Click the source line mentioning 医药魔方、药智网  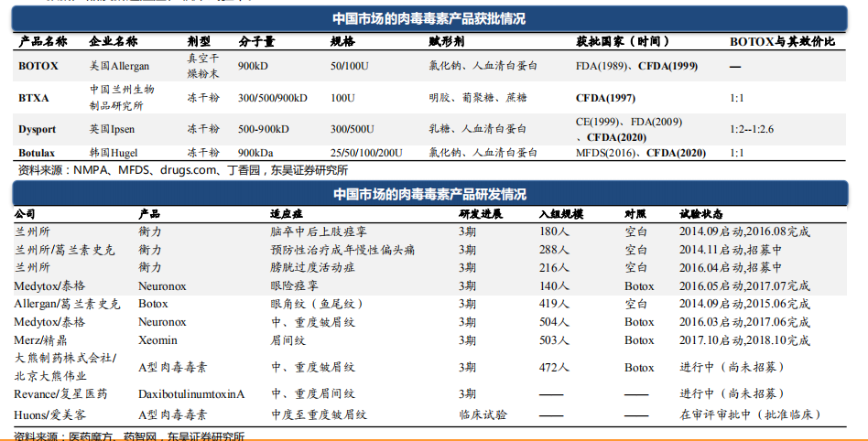(129, 436)
